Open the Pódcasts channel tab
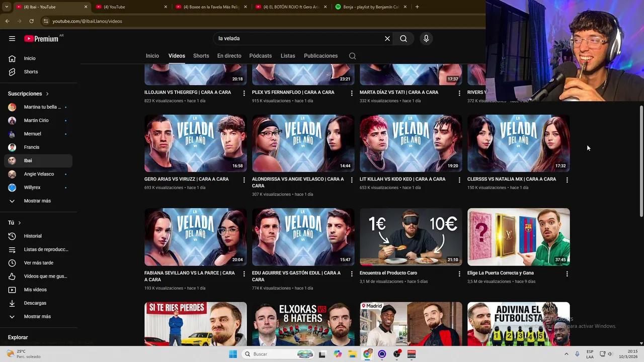The height and width of the screenshot is (362, 644). (x=261, y=56)
